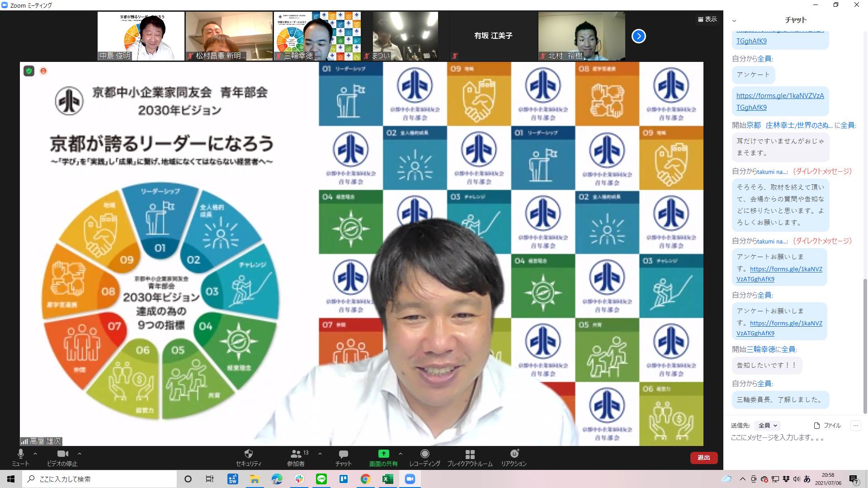Click the IME あ indicator
Image resolution: width=868 pixels, height=488 pixels.
click(807, 479)
